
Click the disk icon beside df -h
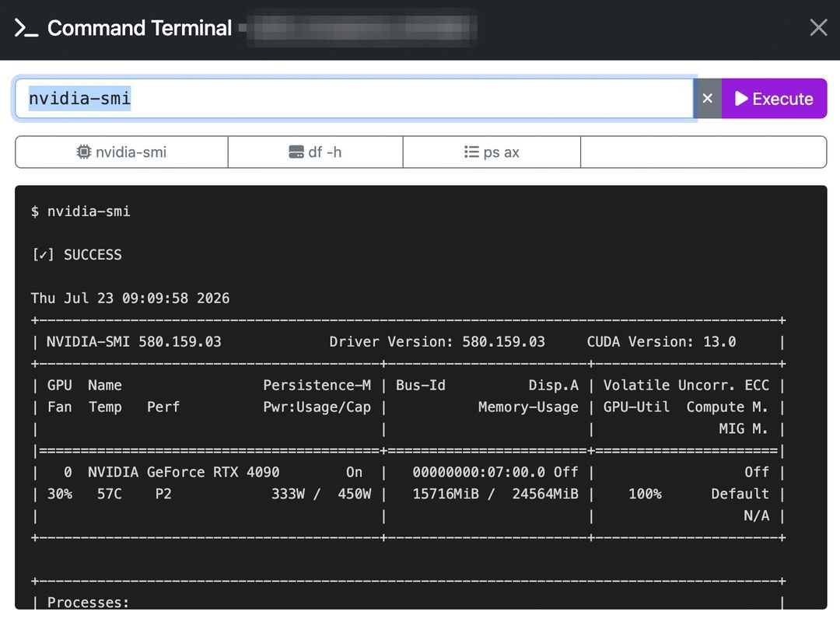296,152
